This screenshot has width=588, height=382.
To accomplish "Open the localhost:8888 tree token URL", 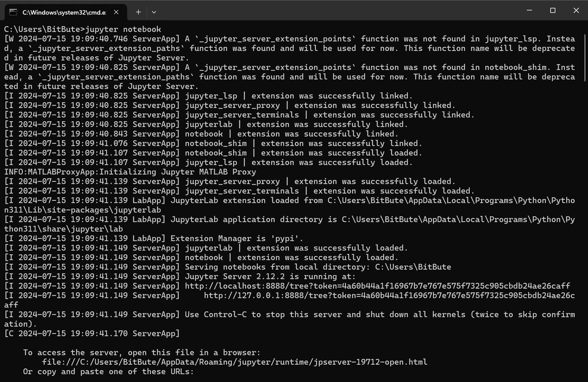I will coord(377,286).
